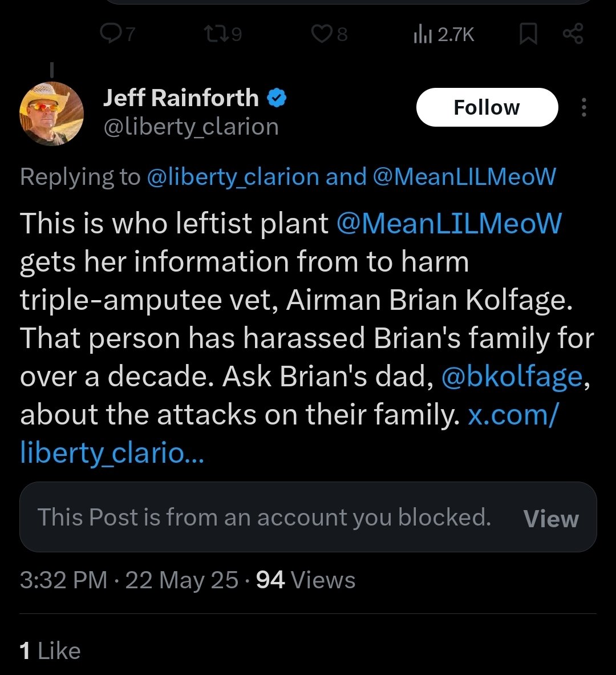This screenshot has height=675, width=616.
Task: Open the @liberty_clarion handle under name
Action: [x=191, y=127]
